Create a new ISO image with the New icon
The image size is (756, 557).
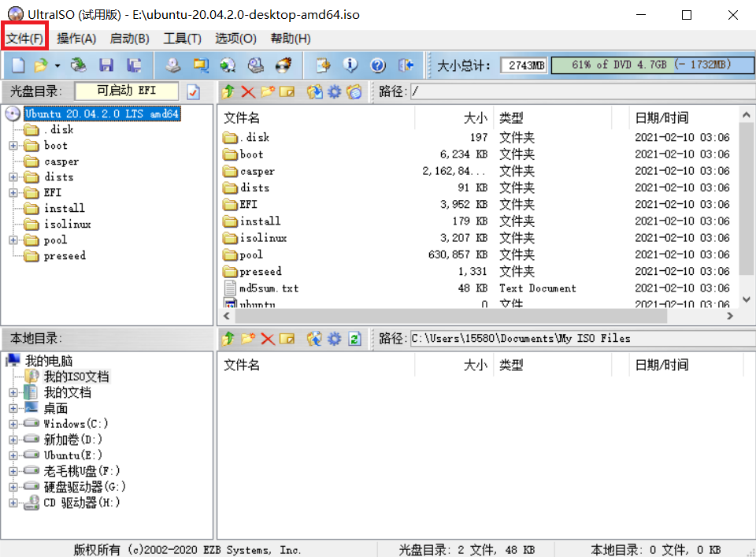(18, 65)
